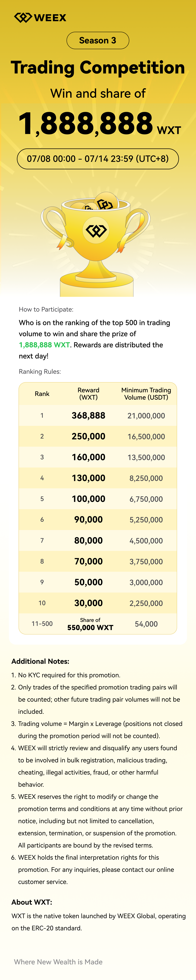Select the Season 3 badge
This screenshot has width=196, height=980.
tap(98, 40)
